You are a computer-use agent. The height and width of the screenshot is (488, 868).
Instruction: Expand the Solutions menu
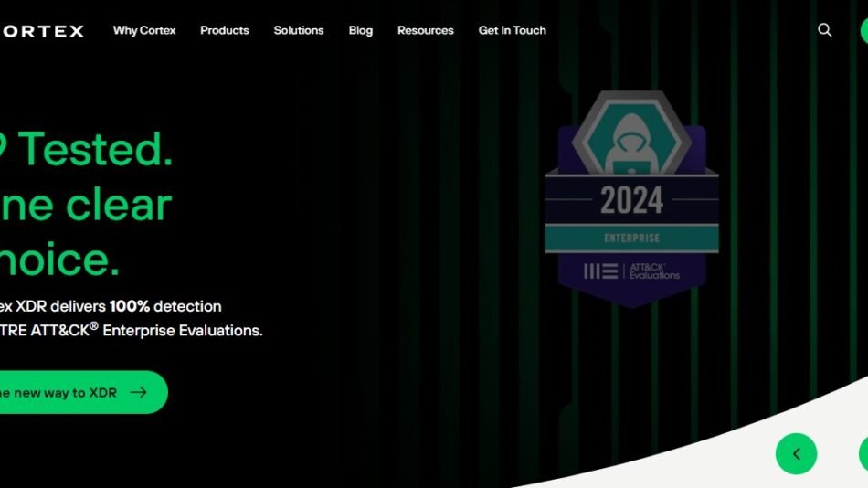pos(299,30)
